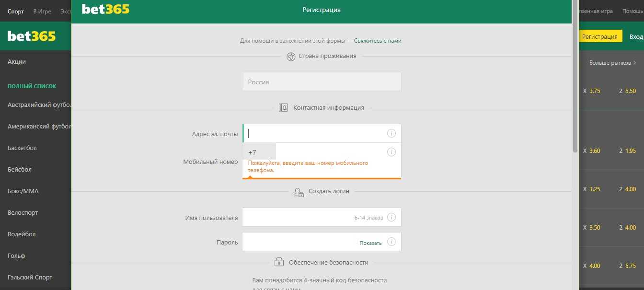Select Волейбол in sports list
This screenshot has width=644, height=290.
point(22,234)
